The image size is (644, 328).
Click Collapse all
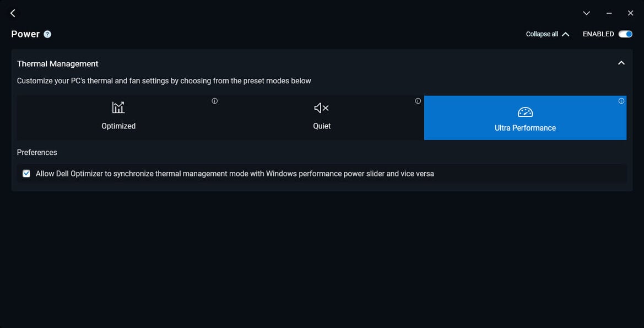coord(548,34)
